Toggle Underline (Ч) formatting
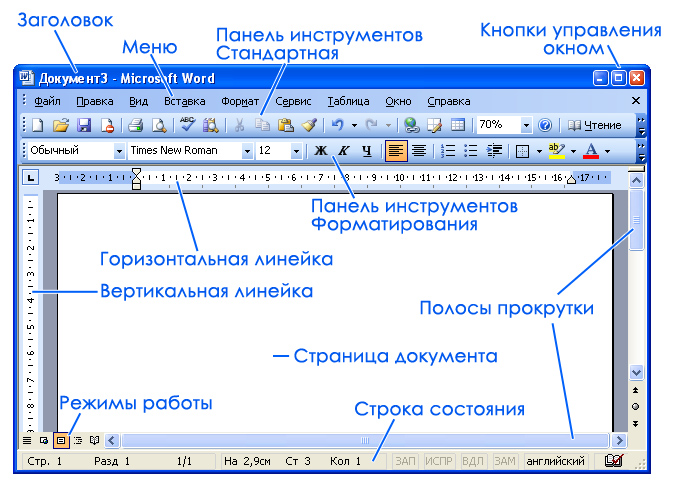This screenshot has height=486, width=677. (367, 151)
